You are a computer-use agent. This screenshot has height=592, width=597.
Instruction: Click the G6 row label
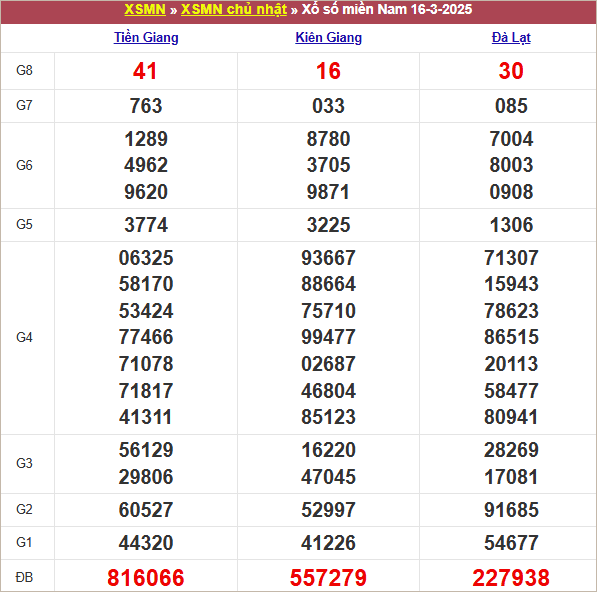[x=24, y=165]
